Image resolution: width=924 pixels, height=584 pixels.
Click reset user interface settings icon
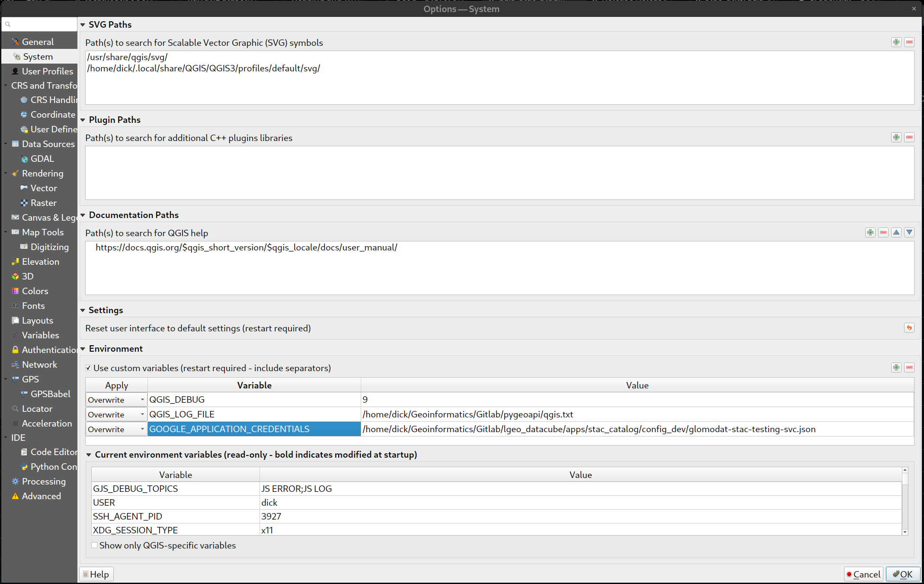coord(909,327)
